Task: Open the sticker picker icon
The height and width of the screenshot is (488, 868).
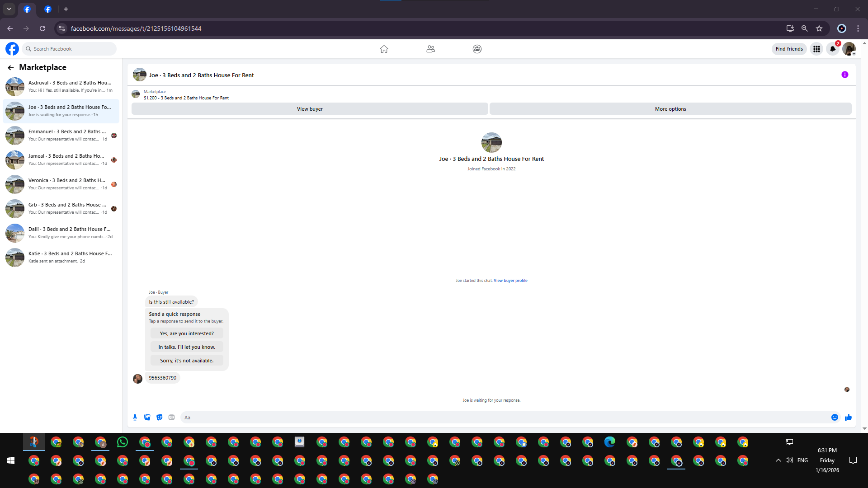Action: click(x=159, y=418)
